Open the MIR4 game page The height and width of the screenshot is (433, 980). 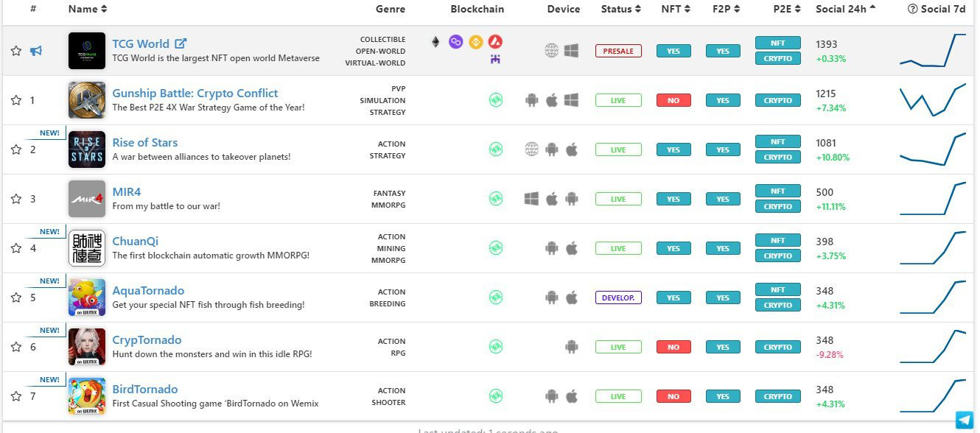click(x=127, y=191)
